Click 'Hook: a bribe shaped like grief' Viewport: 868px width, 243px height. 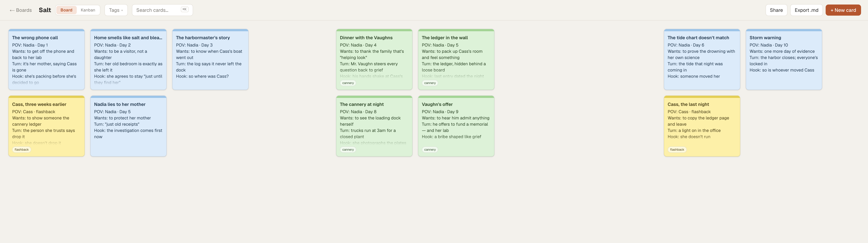pos(452,137)
